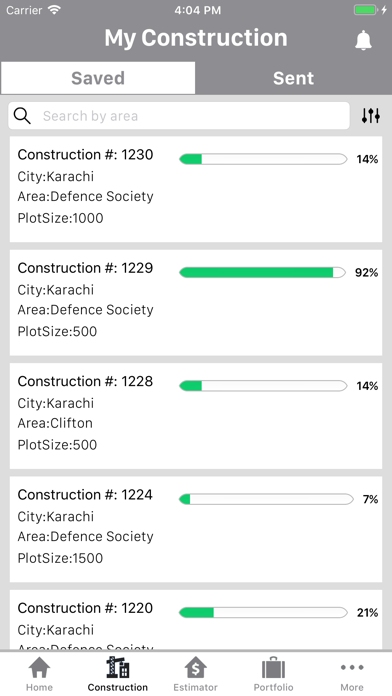Open Construction #: 1230 card

[196, 189]
